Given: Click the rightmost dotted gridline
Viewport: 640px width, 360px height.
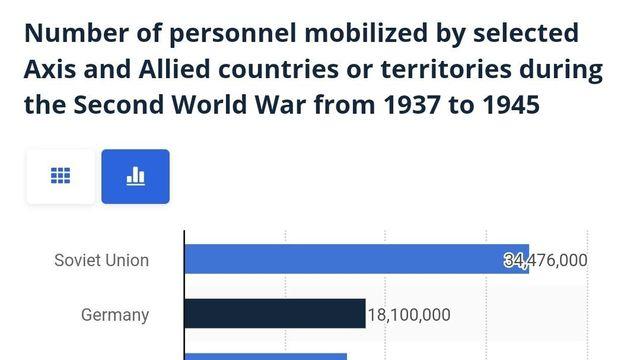Looking at the screenshot, I should click(587, 295).
